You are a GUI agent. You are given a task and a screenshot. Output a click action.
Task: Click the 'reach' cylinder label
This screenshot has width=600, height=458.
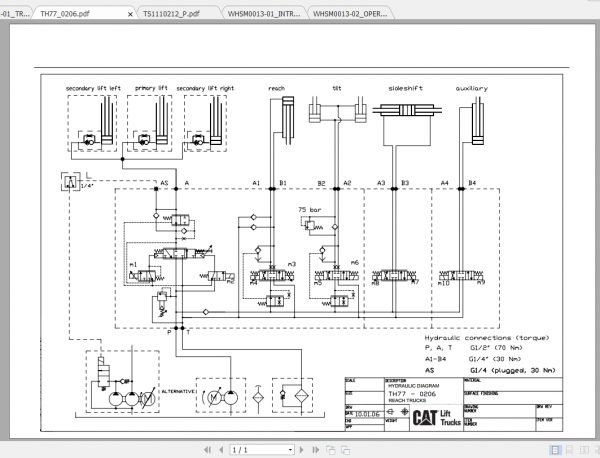(x=276, y=88)
